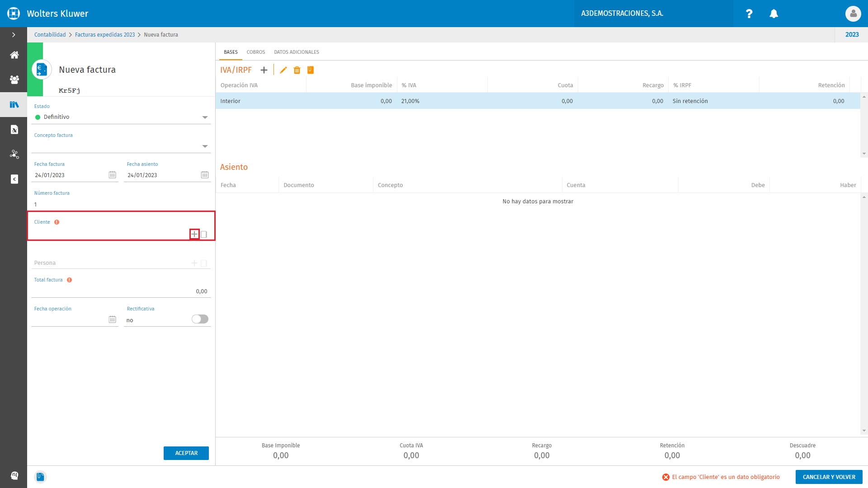Image resolution: width=868 pixels, height=488 pixels.
Task: Expand the left sidebar chevron
Action: [14, 35]
